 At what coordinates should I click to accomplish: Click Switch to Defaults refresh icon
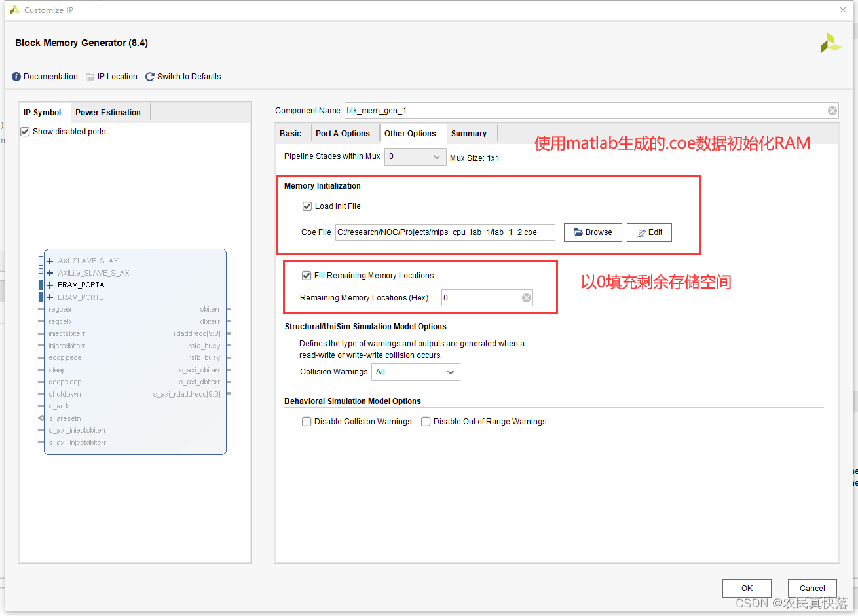[150, 77]
